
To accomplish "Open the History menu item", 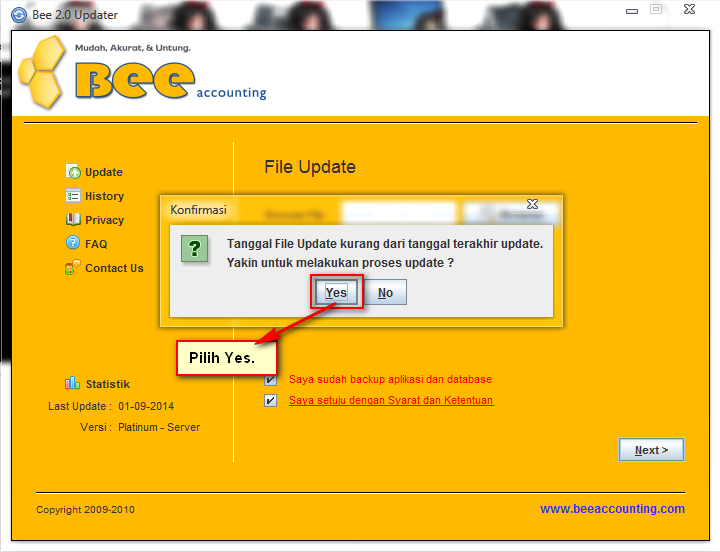I will pos(104,196).
